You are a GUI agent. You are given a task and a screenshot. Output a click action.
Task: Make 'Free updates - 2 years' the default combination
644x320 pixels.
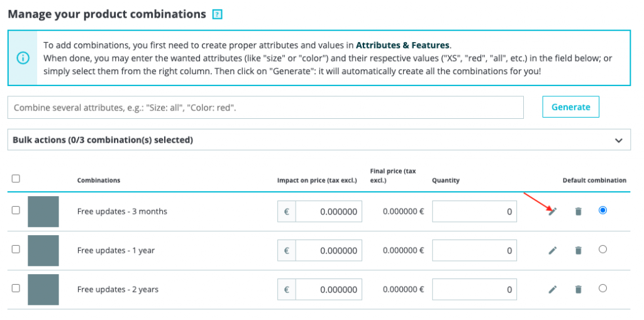602,288
